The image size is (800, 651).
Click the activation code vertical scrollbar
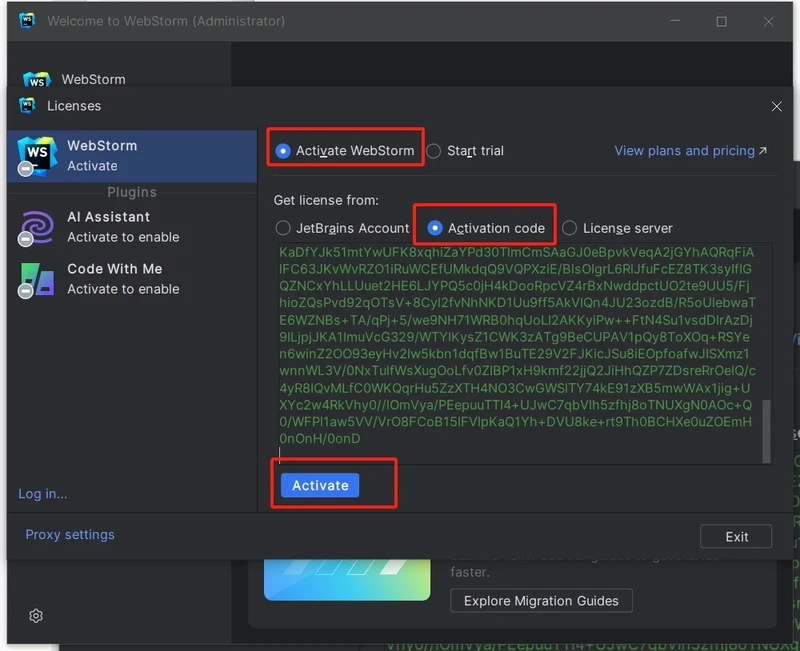(767, 430)
